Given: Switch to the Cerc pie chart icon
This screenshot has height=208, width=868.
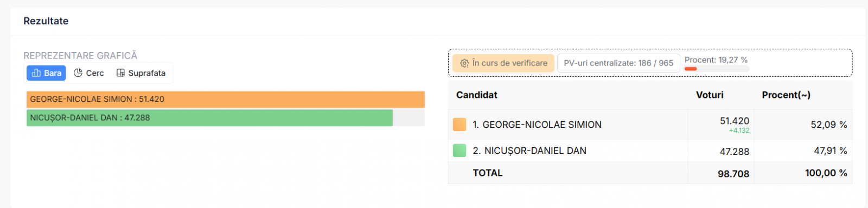Looking at the screenshot, I should coord(78,73).
